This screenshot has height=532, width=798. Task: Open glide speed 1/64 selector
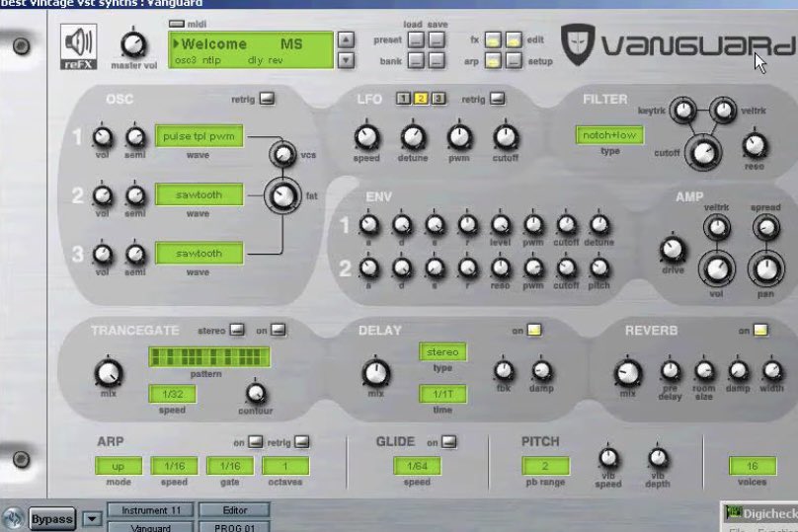tap(418, 466)
